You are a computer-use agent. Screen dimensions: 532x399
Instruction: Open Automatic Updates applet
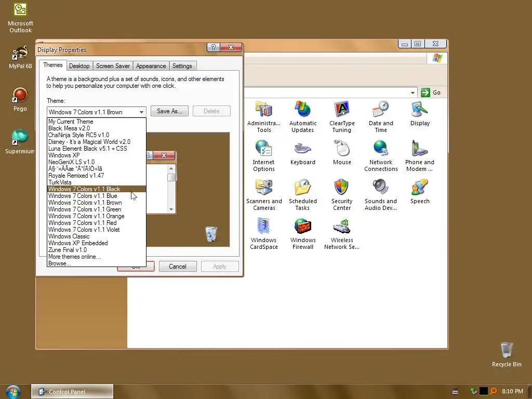tap(303, 117)
